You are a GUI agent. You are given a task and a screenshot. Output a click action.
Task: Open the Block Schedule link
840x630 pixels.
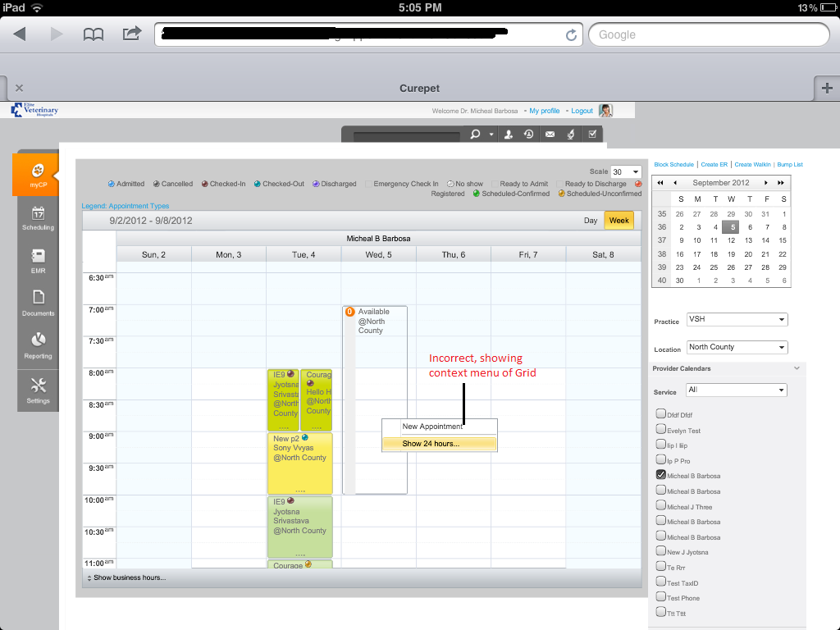(673, 164)
